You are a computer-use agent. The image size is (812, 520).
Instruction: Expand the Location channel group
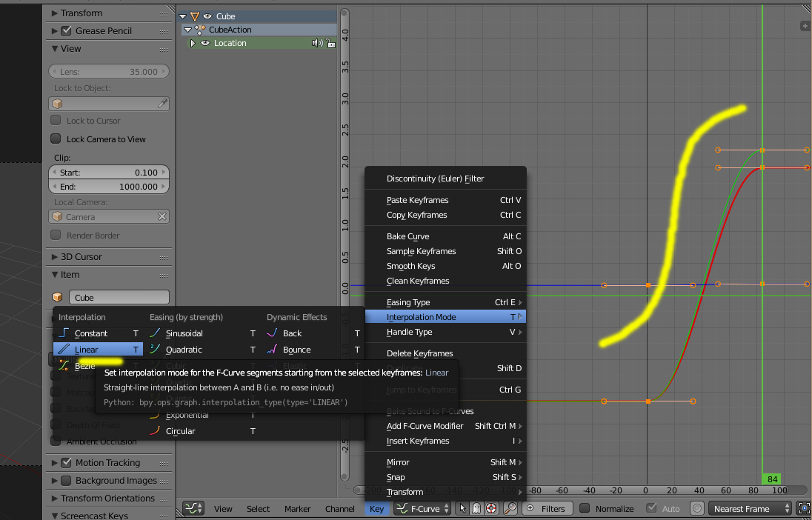coord(193,43)
